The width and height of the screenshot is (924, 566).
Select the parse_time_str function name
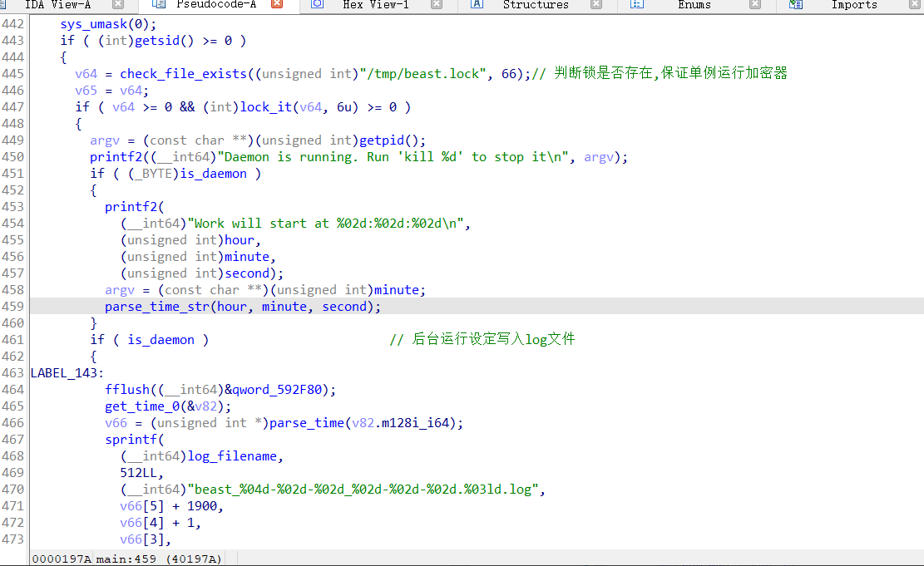pyautogui.click(x=157, y=307)
